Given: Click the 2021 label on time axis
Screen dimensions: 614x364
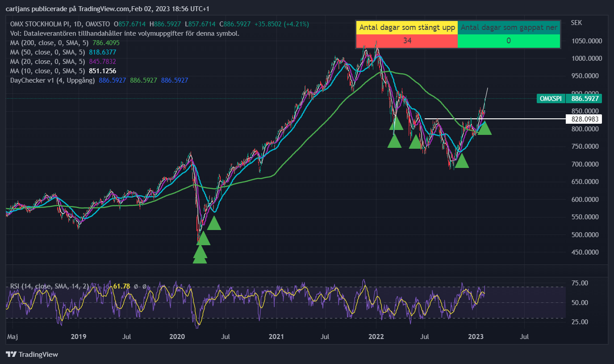Looking at the screenshot, I should click(x=277, y=336).
